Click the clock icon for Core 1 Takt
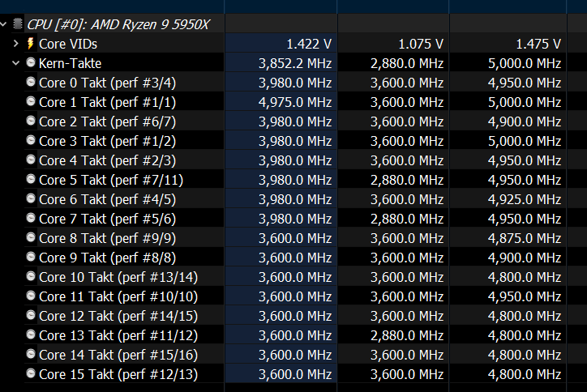 pos(30,101)
